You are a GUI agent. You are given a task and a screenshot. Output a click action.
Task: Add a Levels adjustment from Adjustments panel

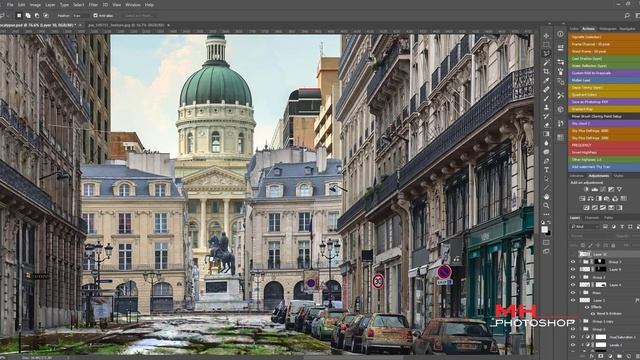(595, 189)
